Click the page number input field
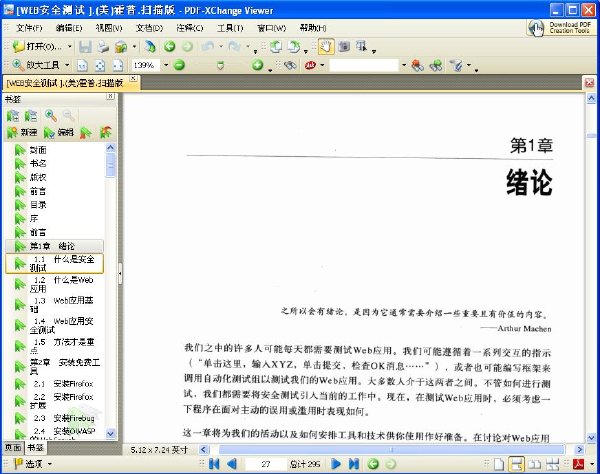600x474 pixels. click(266, 464)
